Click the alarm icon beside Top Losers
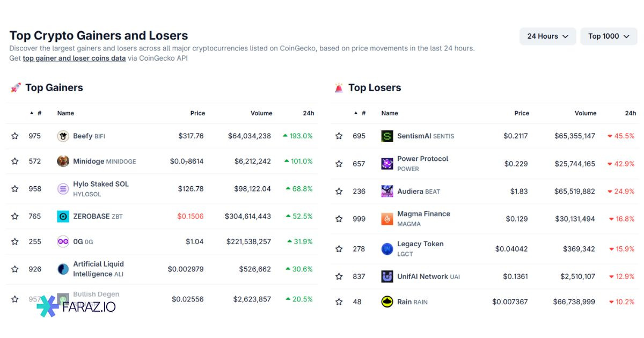 click(339, 87)
